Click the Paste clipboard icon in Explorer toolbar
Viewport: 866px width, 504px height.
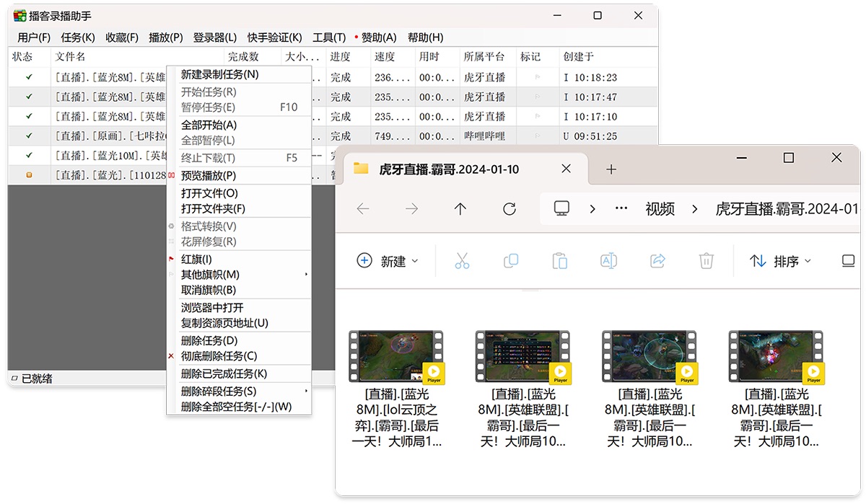click(x=559, y=261)
